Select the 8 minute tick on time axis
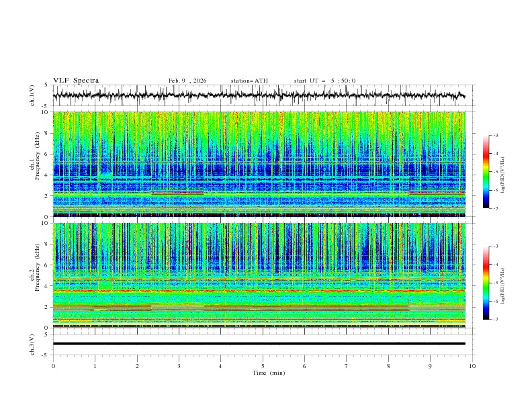 (x=388, y=365)
